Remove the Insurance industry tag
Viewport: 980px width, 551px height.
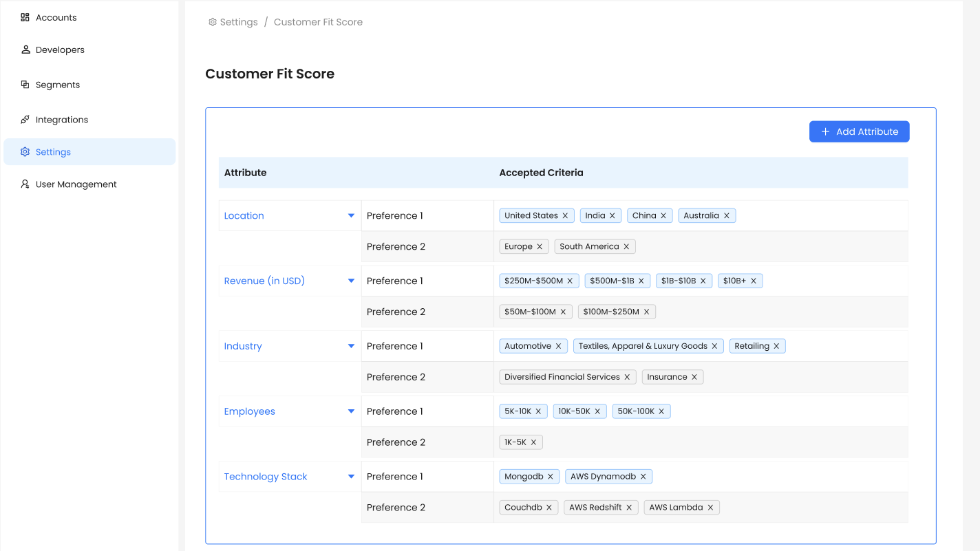point(694,377)
